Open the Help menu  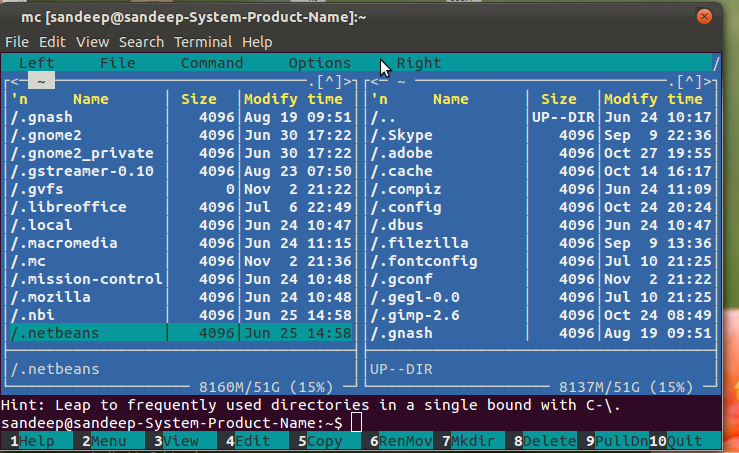(257, 42)
